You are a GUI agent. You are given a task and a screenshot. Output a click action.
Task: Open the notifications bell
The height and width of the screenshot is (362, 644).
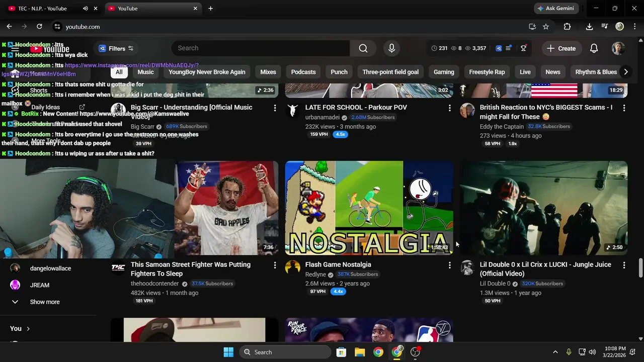[x=594, y=48]
